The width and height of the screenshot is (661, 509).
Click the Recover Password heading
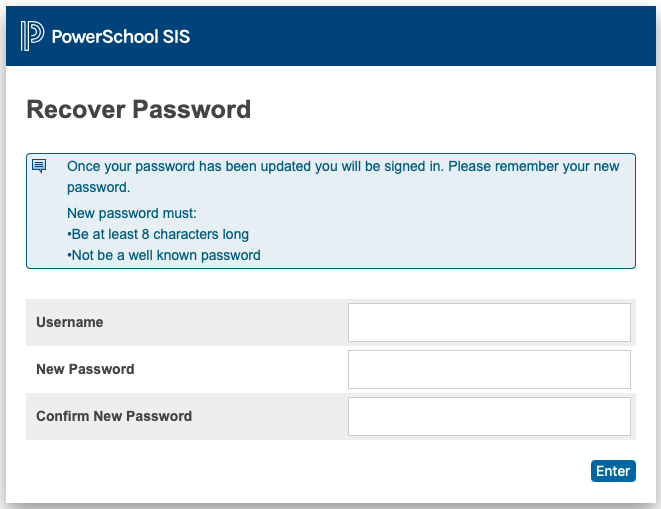139,109
